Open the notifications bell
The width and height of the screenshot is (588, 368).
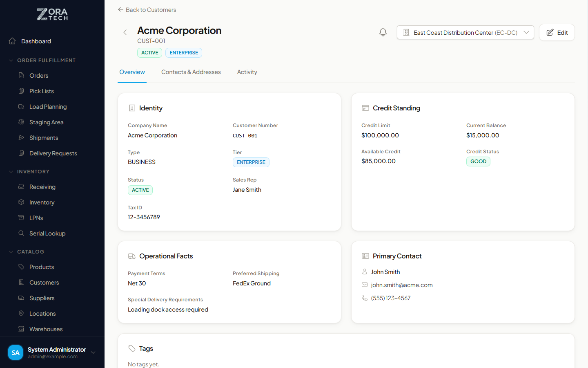point(383,32)
